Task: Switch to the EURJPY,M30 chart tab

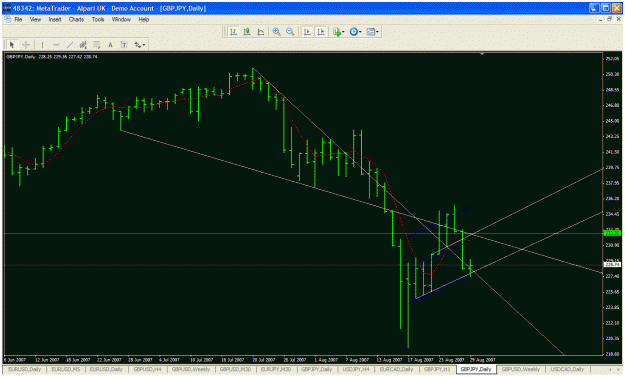Action: tap(276, 369)
